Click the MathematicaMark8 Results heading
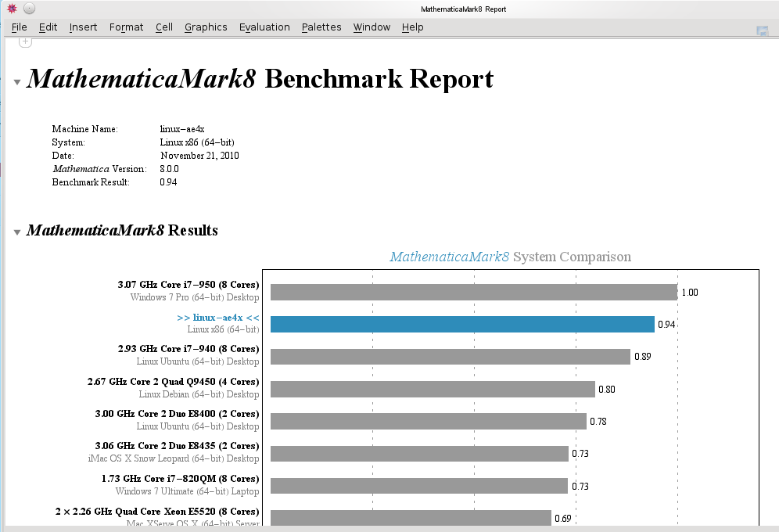This screenshot has width=779, height=532. 122,230
